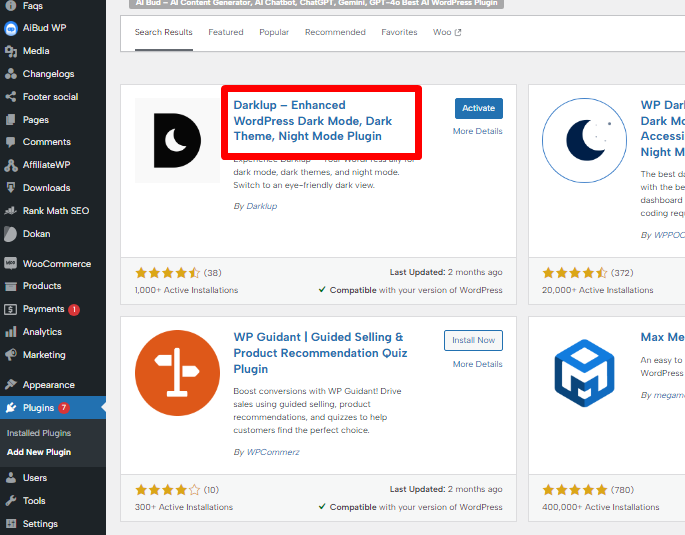Click the Users icon in sidebar

pos(10,478)
